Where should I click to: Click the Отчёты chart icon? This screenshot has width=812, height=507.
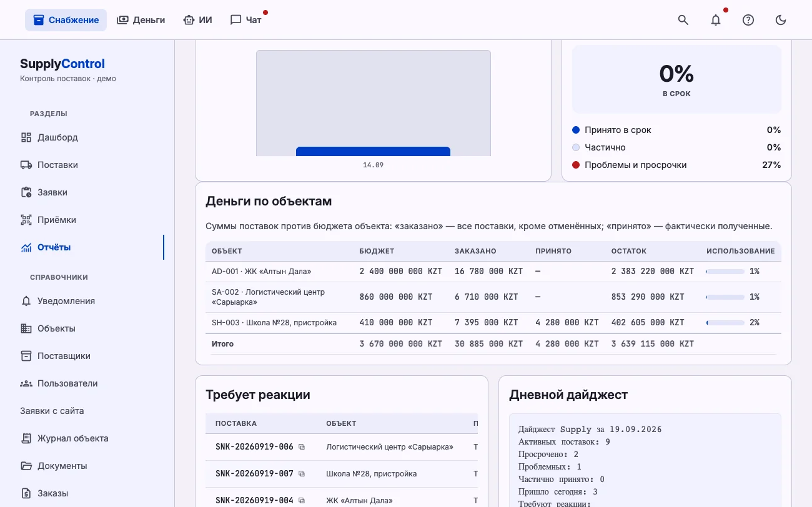click(26, 247)
